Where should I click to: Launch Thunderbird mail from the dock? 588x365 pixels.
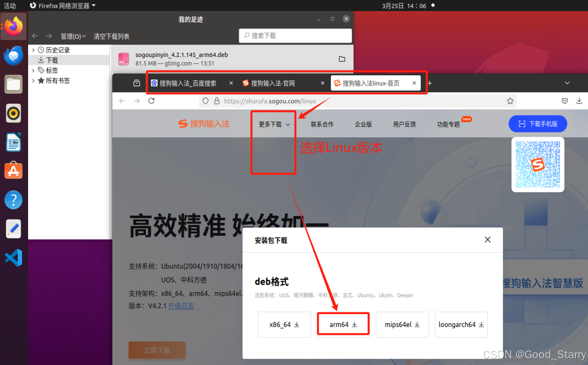(13, 55)
